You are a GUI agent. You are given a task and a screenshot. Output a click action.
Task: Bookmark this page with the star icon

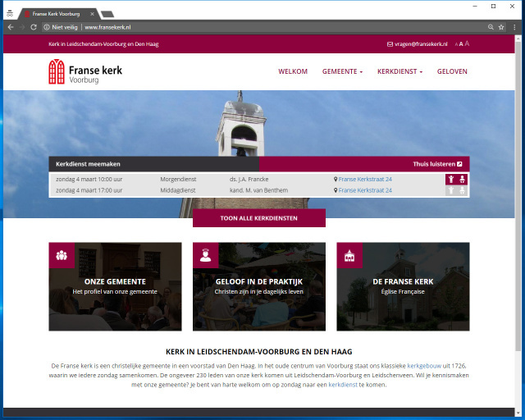pos(501,27)
